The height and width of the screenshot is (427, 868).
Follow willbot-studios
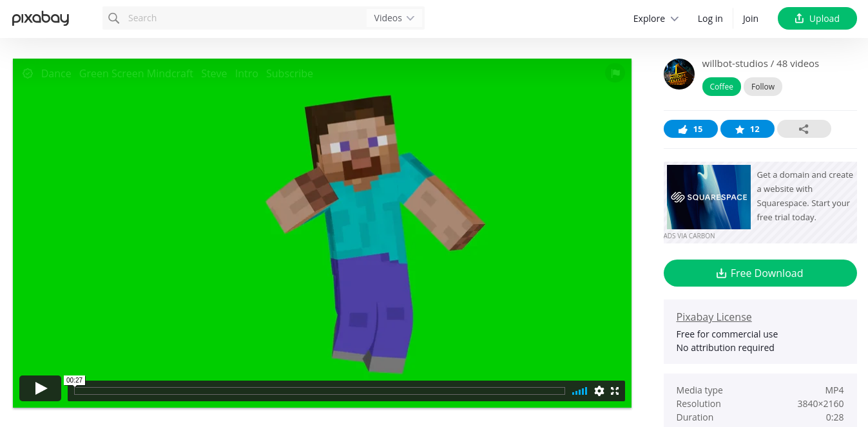763,87
